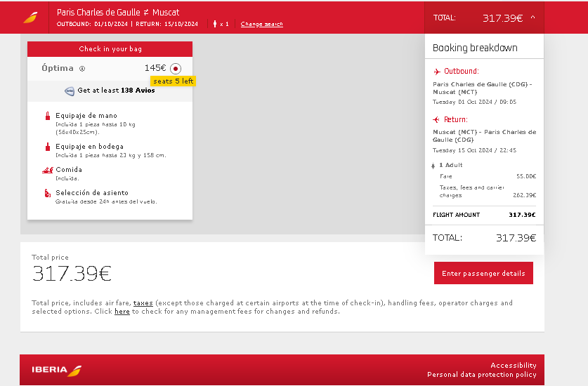Click the Fare 55.00€ value
Viewport: 588px width, 386px height.
tap(526, 176)
